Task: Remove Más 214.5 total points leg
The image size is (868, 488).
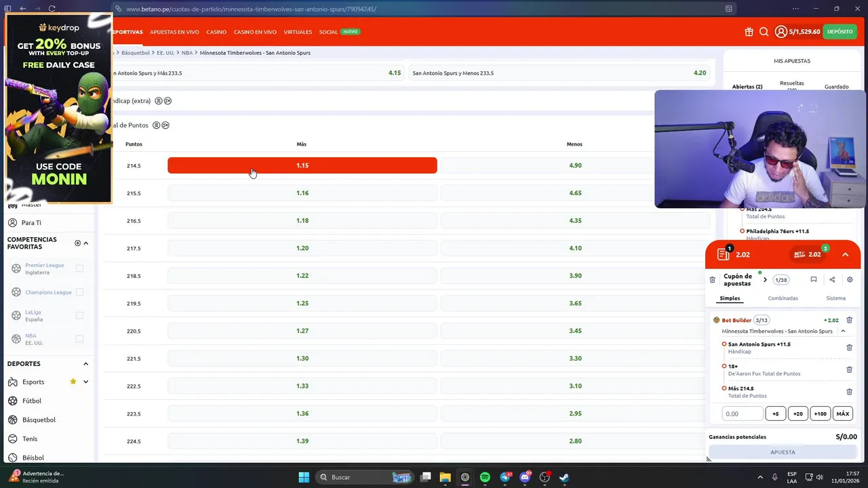Action: click(x=849, y=392)
